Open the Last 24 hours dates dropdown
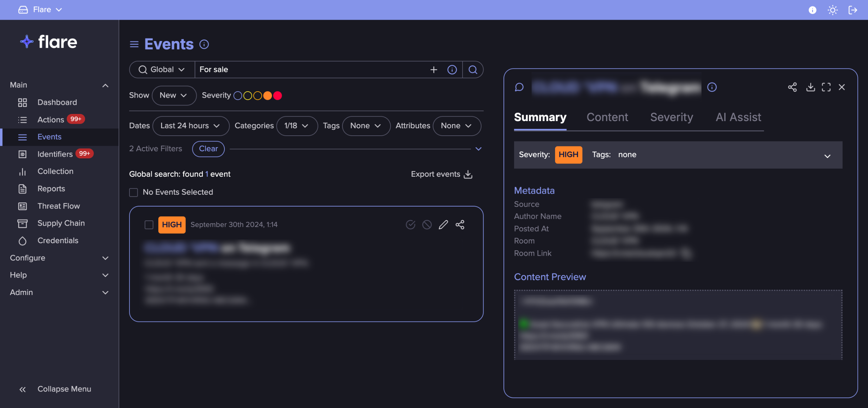868x408 pixels. click(x=190, y=126)
